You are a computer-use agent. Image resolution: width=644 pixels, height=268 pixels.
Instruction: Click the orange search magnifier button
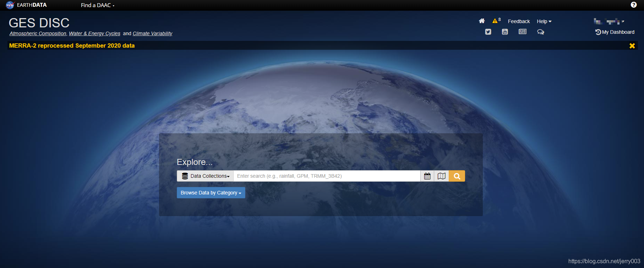click(x=457, y=176)
